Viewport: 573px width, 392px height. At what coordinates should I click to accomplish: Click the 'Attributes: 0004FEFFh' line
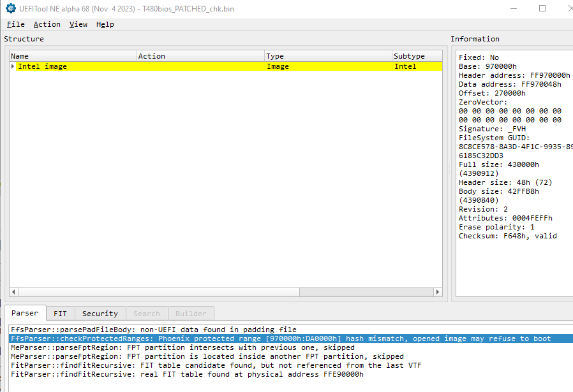pyautogui.click(x=505, y=218)
